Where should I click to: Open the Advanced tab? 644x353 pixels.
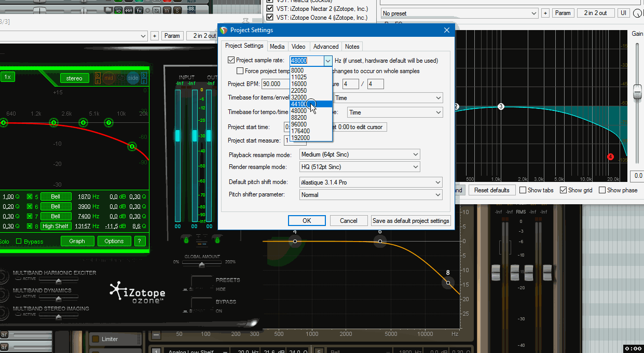click(326, 47)
